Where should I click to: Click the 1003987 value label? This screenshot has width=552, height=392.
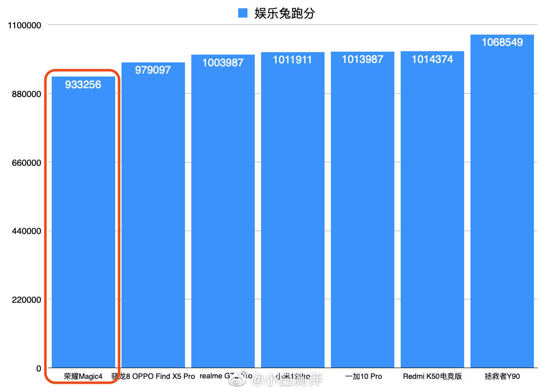point(223,62)
